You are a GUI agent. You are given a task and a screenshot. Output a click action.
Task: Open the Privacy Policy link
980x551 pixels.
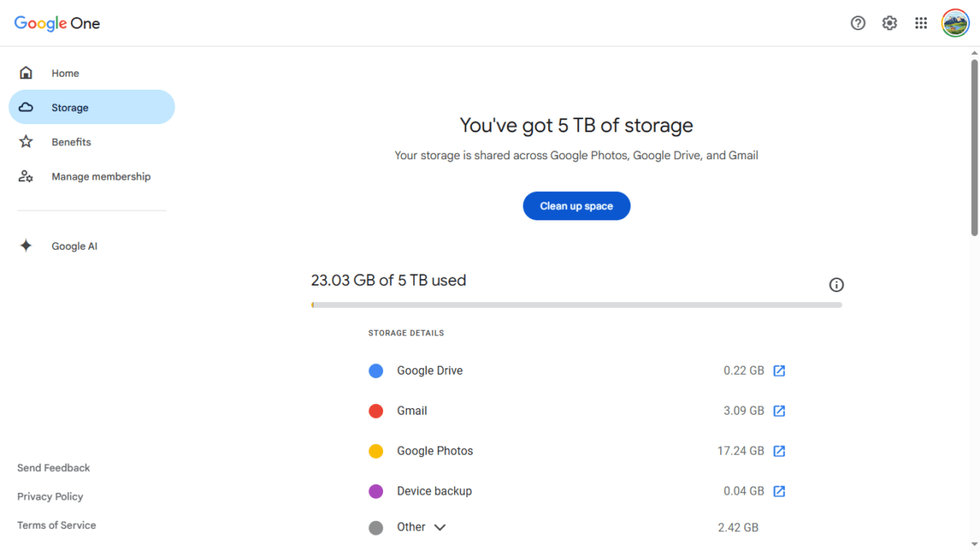[50, 496]
